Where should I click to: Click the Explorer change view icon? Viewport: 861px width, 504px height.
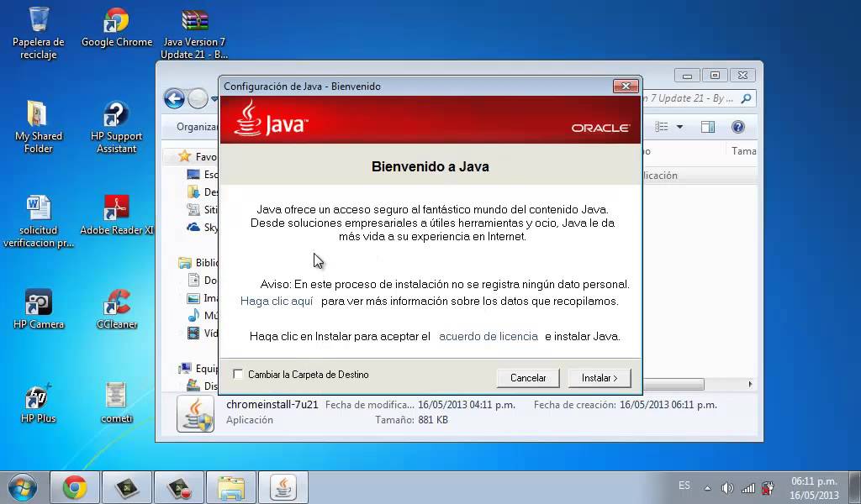click(x=662, y=127)
